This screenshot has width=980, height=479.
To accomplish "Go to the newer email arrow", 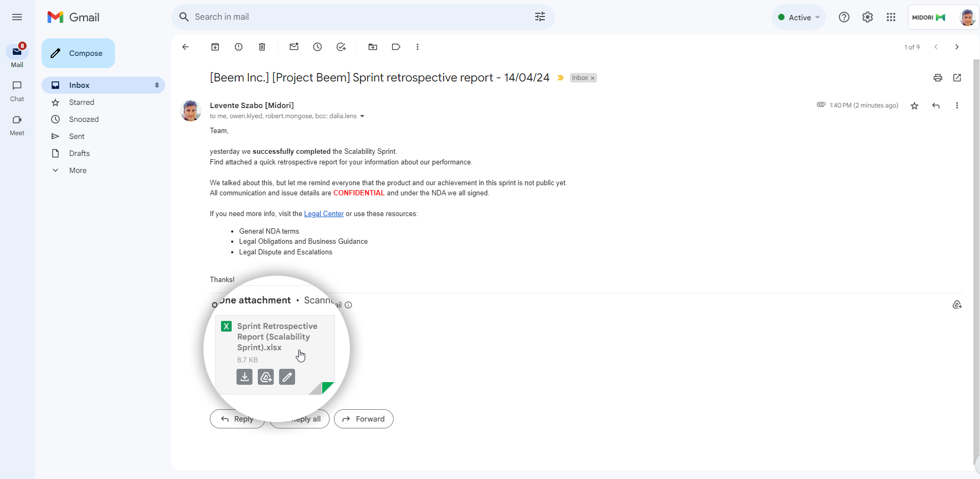I will (x=936, y=47).
